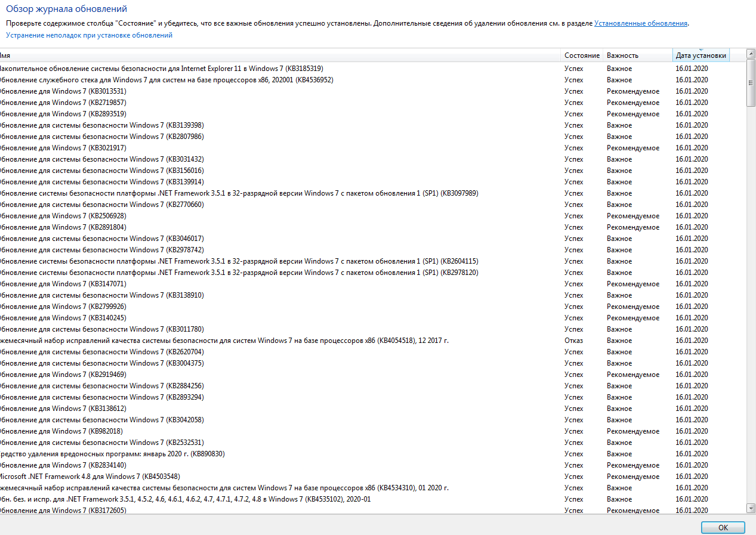Select the update row KB3172605
The width and height of the screenshot is (756, 535).
click(373, 511)
